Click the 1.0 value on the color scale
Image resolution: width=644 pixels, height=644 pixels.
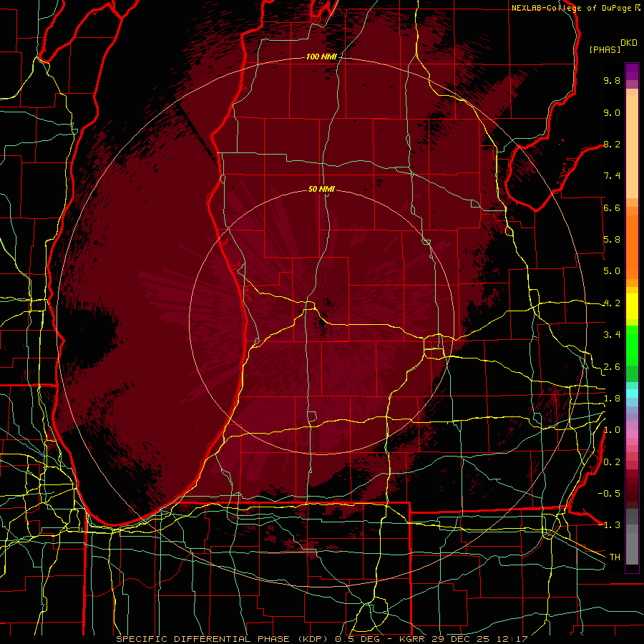[x=612, y=430]
